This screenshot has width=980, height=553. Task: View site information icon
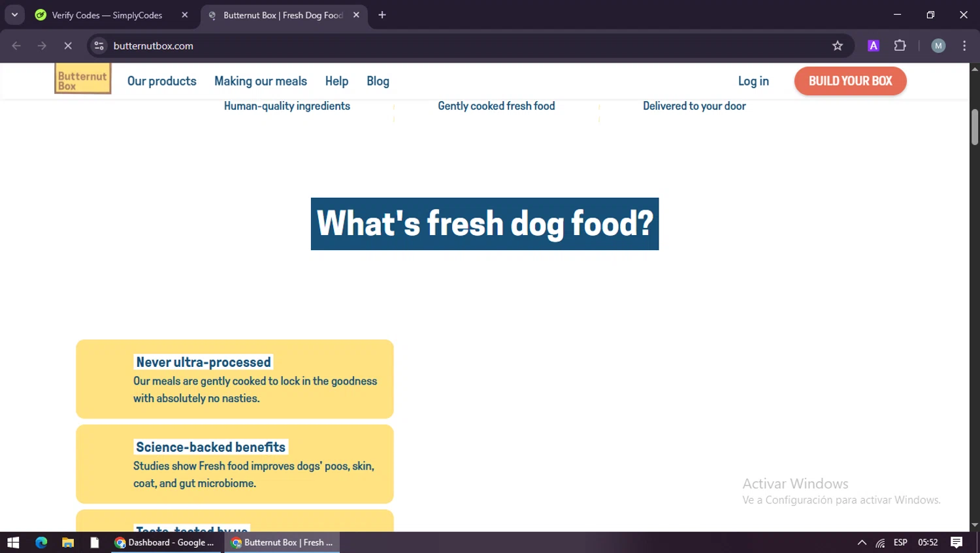(x=99, y=46)
